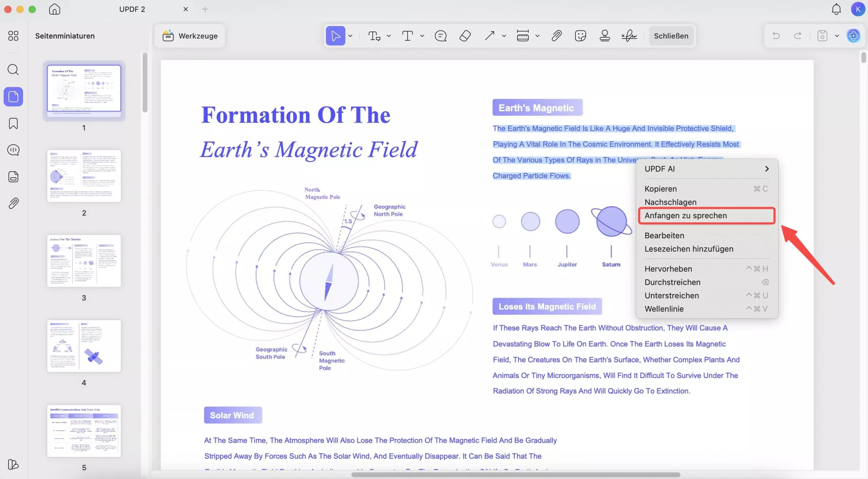
Task: Select the signature tool
Action: click(x=629, y=36)
